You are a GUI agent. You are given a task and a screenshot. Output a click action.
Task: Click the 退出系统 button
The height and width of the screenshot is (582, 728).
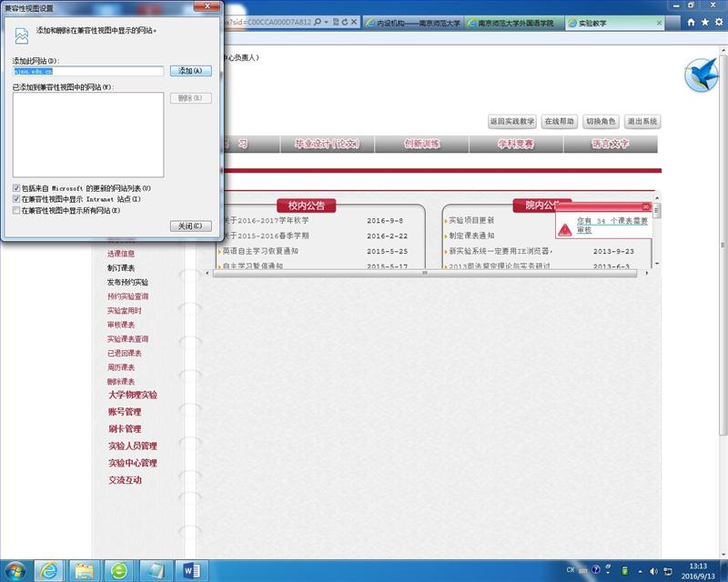pos(642,121)
